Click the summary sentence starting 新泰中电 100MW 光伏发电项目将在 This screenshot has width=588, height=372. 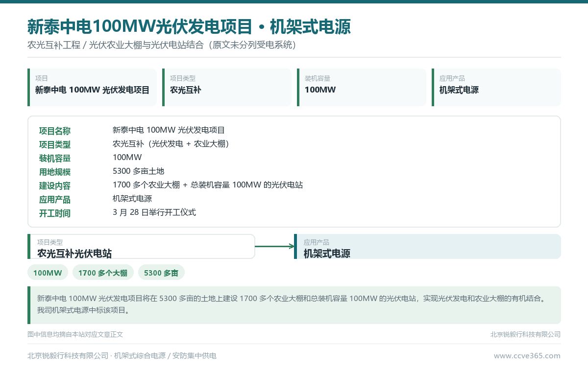292,298
